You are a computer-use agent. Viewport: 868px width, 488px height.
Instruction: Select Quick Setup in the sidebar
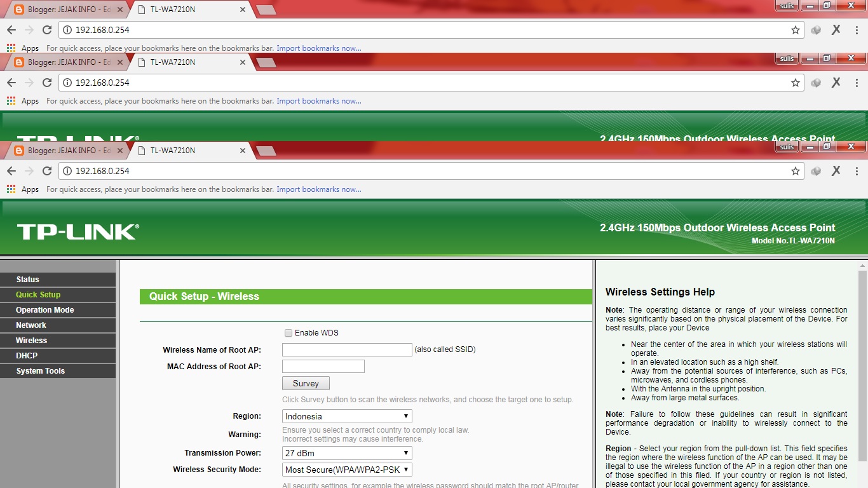pyautogui.click(x=58, y=295)
